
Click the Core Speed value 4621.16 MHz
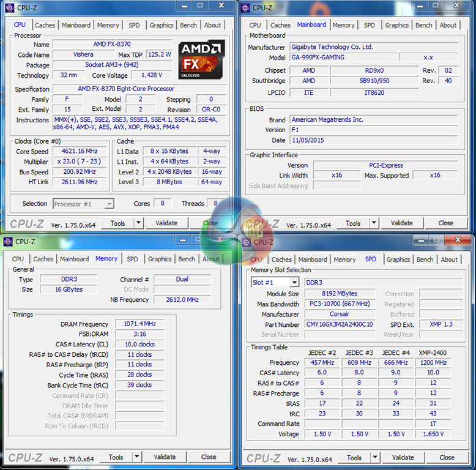click(80, 151)
